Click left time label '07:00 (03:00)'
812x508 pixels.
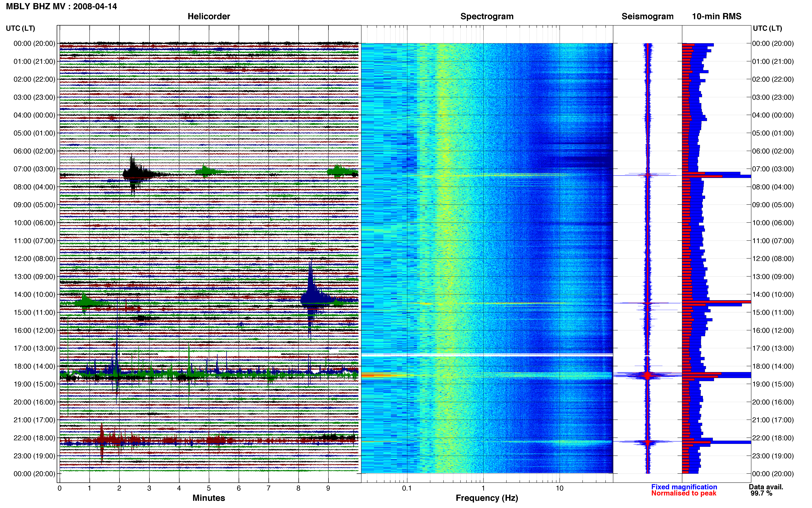coord(34,169)
